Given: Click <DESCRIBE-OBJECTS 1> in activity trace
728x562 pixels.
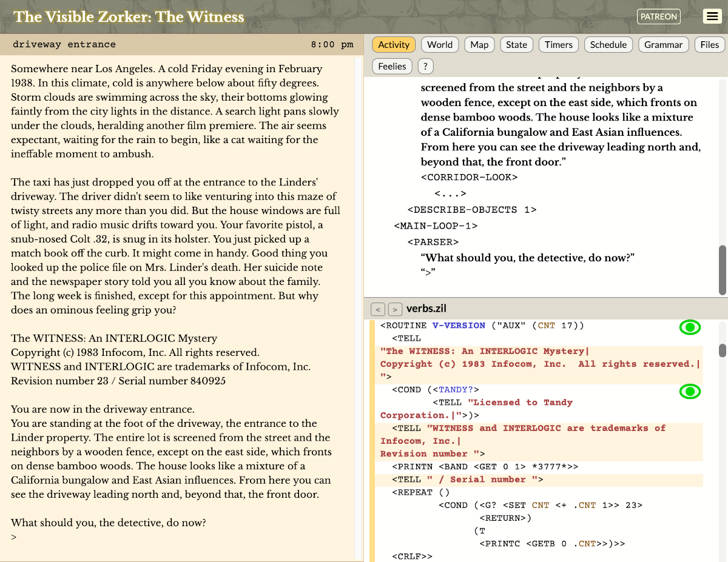Looking at the screenshot, I should (472, 210).
